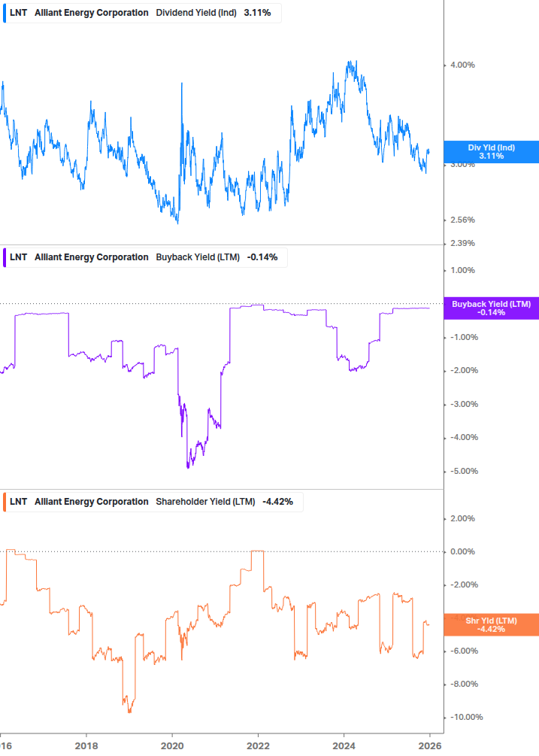Click the 2018 label on the time axis
The width and height of the screenshot is (539, 756).
(86, 746)
